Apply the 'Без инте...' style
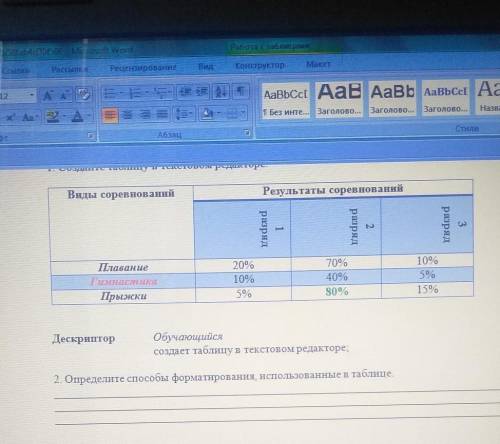 [285, 101]
